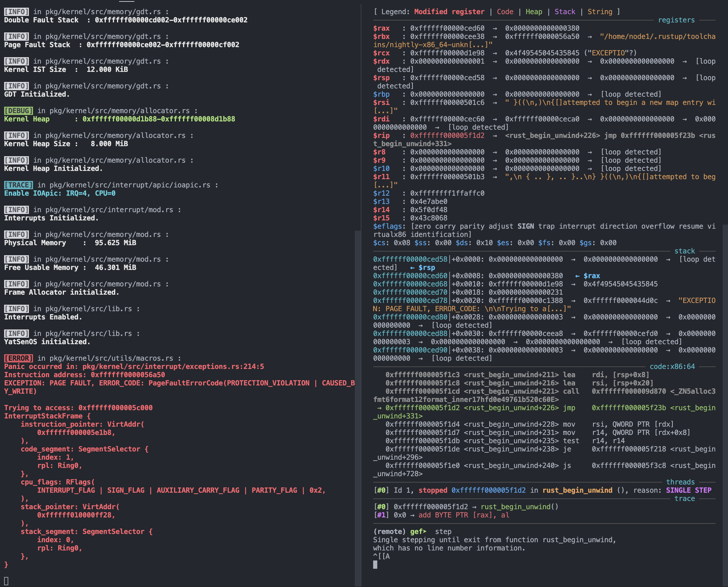Image resolution: width=728 pixels, height=587 pixels.
Task: Click 'Instruction address: 0xffffff0000056a50' line
Action: point(85,375)
